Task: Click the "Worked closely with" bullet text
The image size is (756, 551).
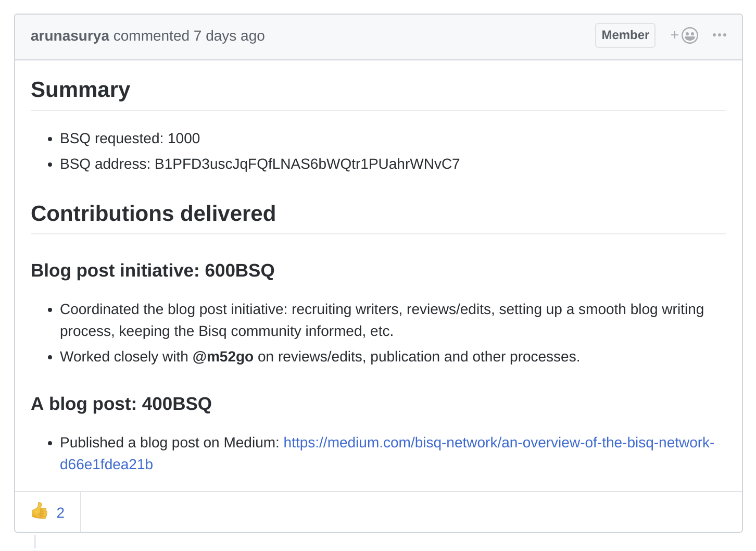Action: (x=124, y=357)
